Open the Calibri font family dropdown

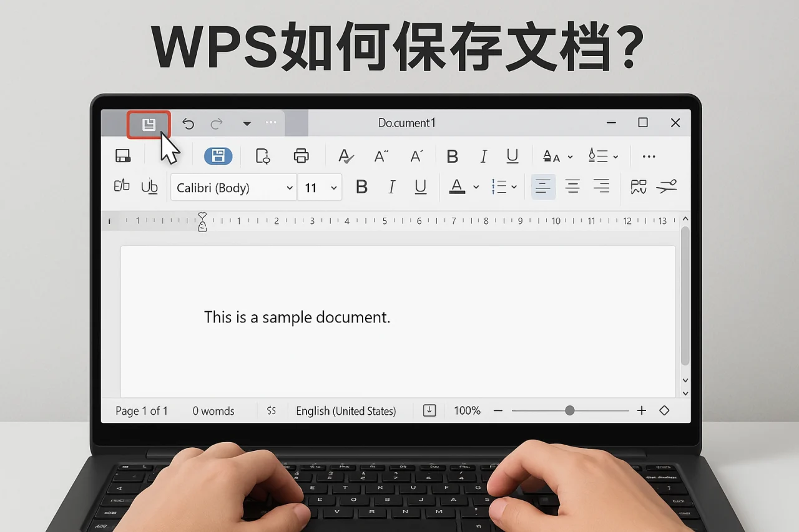tap(233, 187)
